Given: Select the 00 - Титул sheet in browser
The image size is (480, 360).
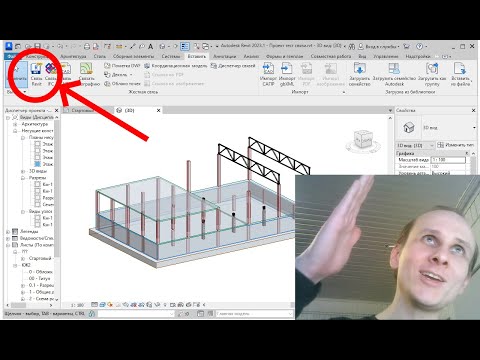Looking at the screenshot, I should point(39,278).
